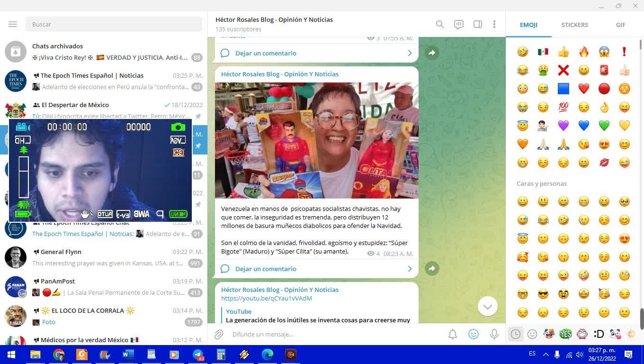
Task: Expand comments chevron under the top post
Action: [410, 53]
